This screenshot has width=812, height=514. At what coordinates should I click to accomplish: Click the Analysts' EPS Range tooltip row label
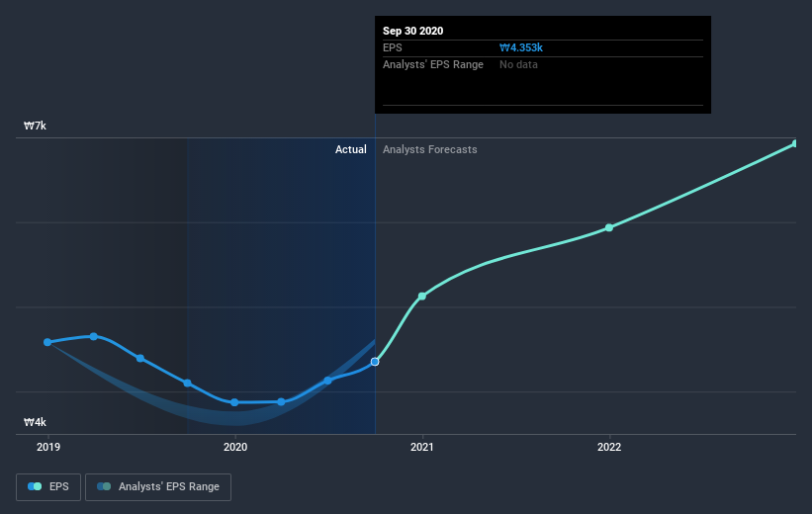click(433, 64)
